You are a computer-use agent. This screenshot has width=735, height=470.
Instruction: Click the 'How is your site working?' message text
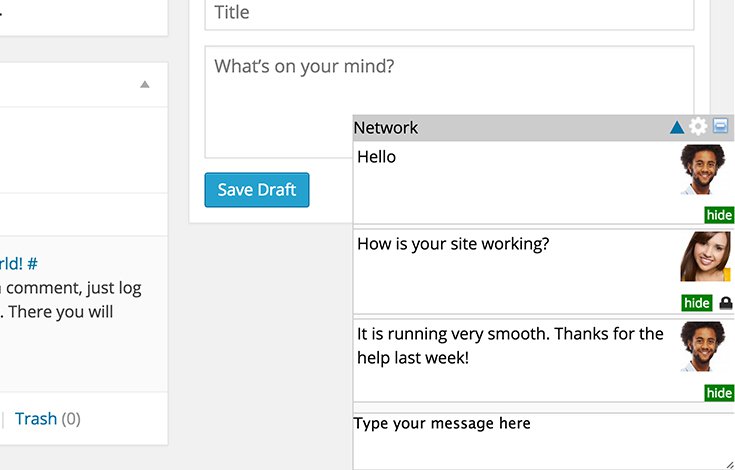(453, 244)
